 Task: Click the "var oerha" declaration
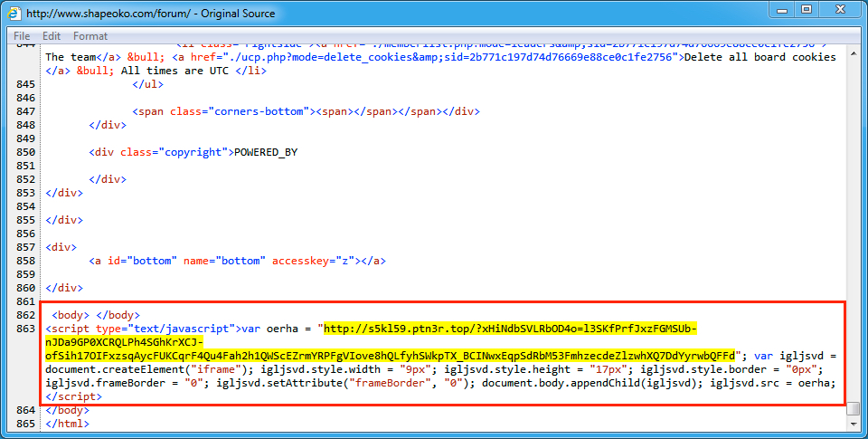tap(270, 329)
